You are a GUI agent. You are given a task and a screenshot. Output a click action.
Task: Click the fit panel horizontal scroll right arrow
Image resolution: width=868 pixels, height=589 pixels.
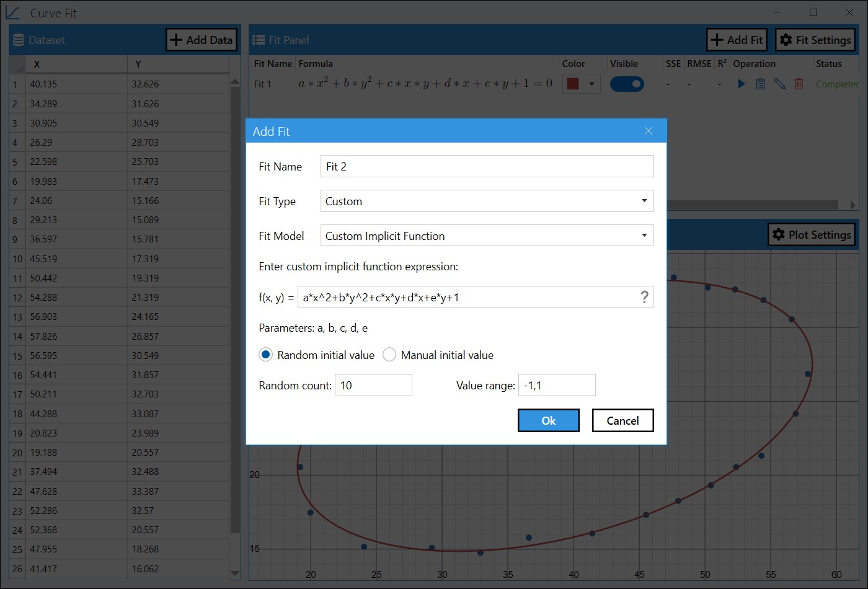tap(853, 205)
